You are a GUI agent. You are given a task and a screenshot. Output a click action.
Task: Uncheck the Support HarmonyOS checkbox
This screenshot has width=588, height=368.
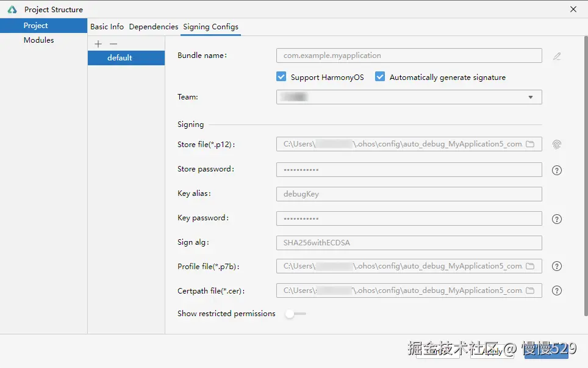coord(281,77)
